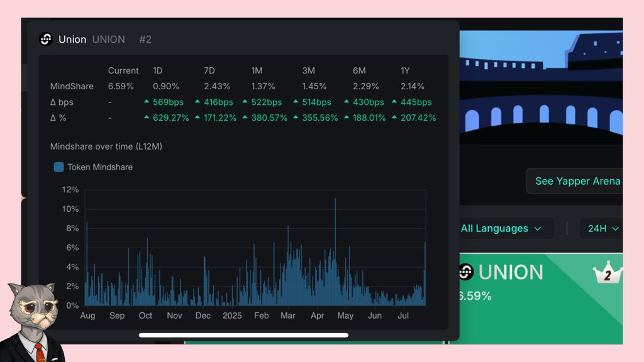Click the May label on chart axis
Screen dimensions: 644x362
pos(345,315)
